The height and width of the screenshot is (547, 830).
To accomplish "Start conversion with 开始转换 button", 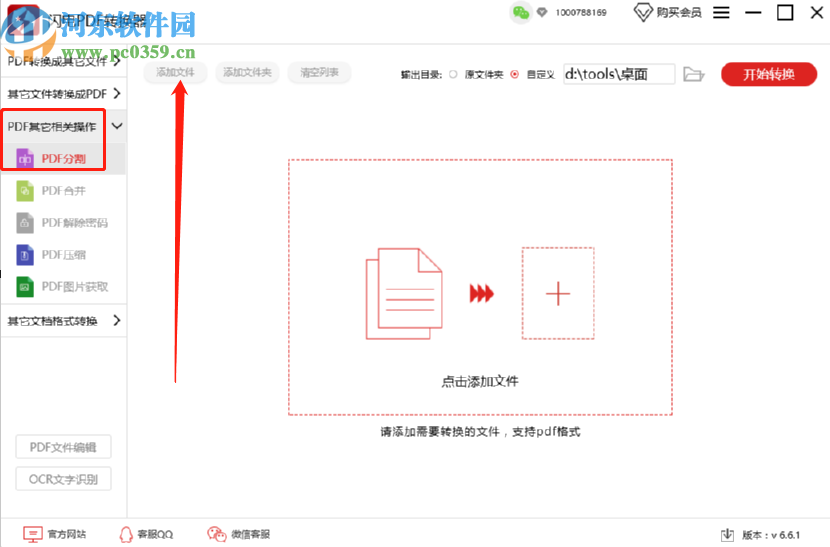I will click(x=769, y=74).
